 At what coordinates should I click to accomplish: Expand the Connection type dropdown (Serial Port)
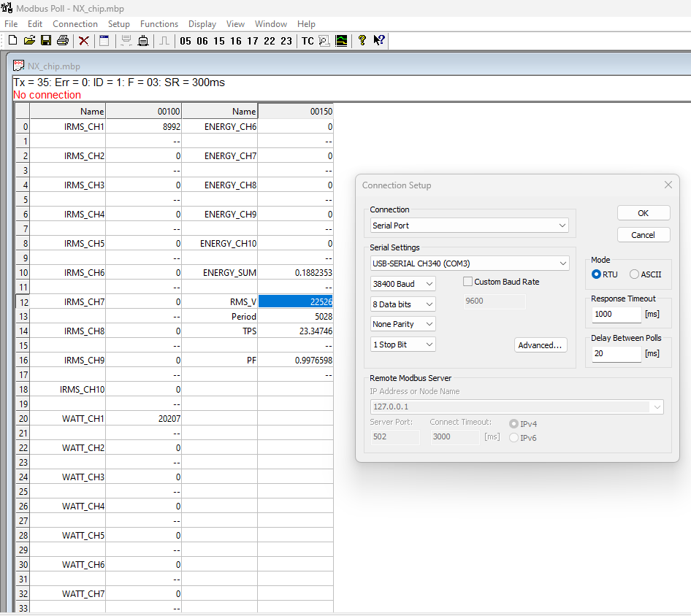(470, 226)
